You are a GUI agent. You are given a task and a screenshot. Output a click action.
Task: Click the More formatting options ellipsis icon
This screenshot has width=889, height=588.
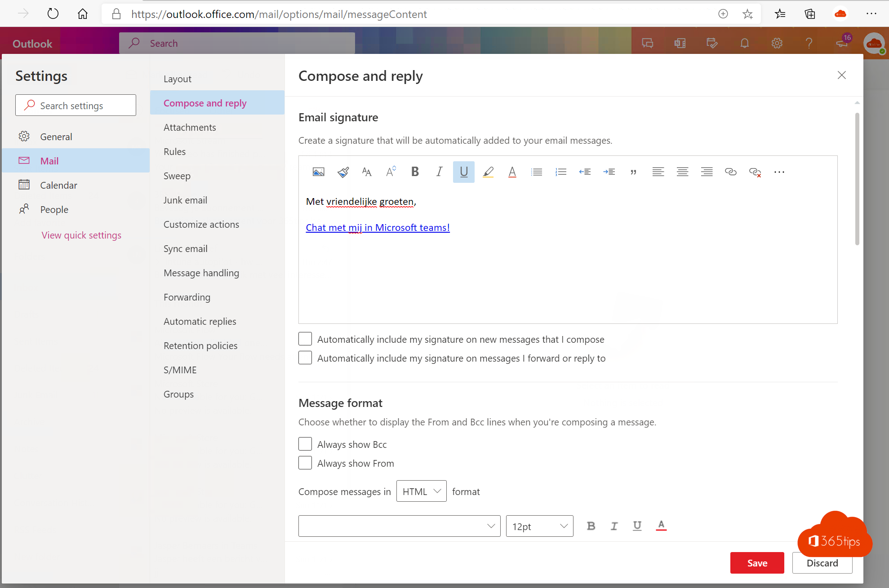(x=779, y=172)
